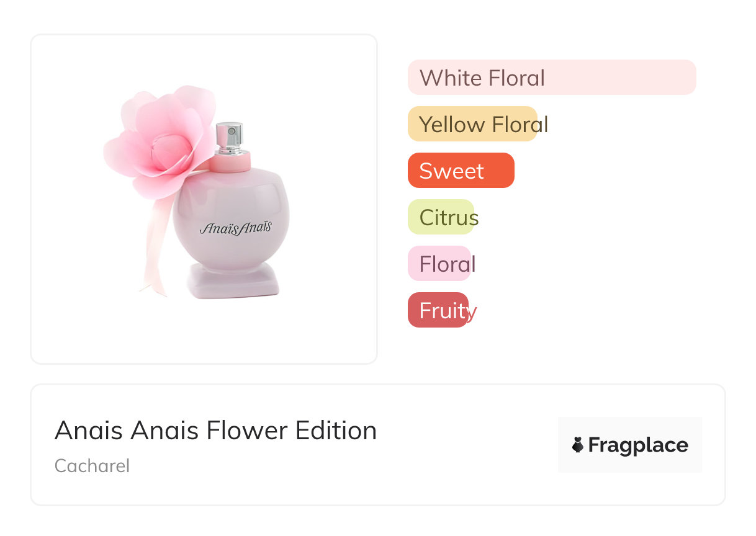Click the silver spray nozzle cap
Image resolution: width=756 pixels, height=536 pixels.
pos(229,138)
